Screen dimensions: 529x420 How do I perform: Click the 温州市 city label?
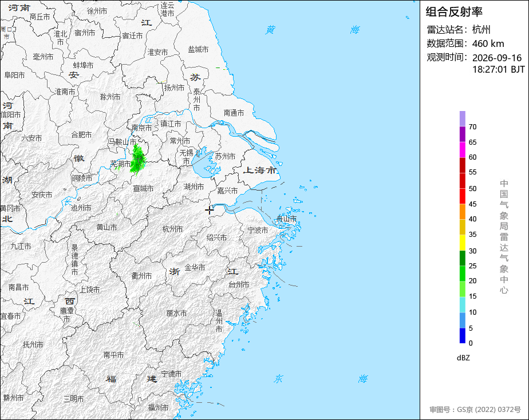(219, 321)
